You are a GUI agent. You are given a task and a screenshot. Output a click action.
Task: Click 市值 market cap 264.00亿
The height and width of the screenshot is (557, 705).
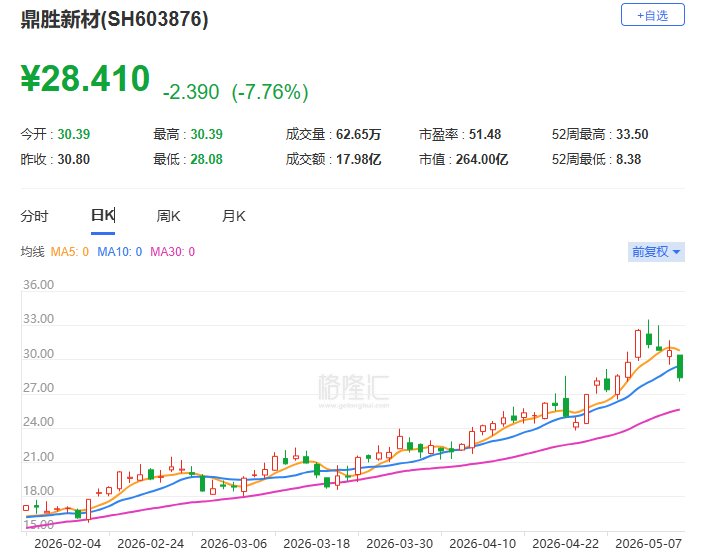click(482, 160)
